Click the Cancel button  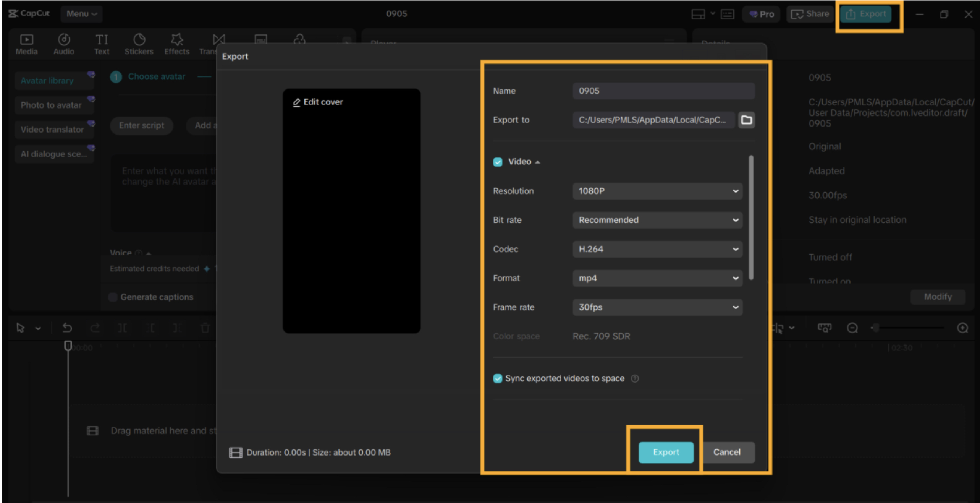[x=727, y=452]
